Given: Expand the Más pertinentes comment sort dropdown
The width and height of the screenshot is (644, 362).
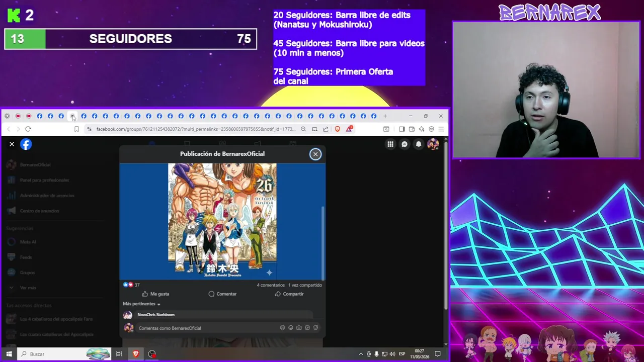Looking at the screenshot, I should pyautogui.click(x=141, y=304).
